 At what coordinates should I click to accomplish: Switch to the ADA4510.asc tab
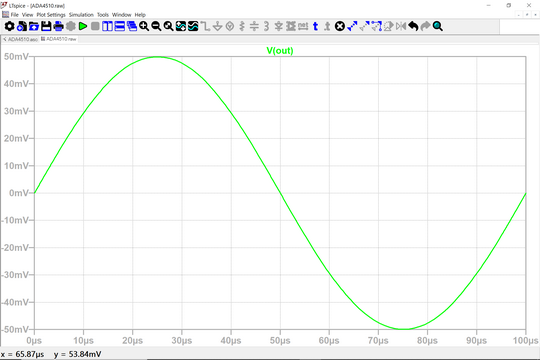click(x=20, y=39)
